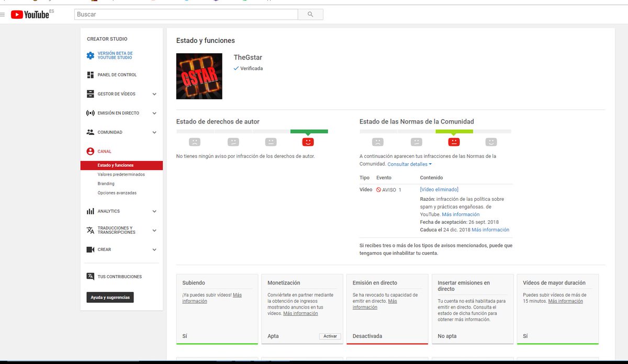Expand Comunidad section chevron
Viewport: 628px width, 364px height.
(x=154, y=132)
